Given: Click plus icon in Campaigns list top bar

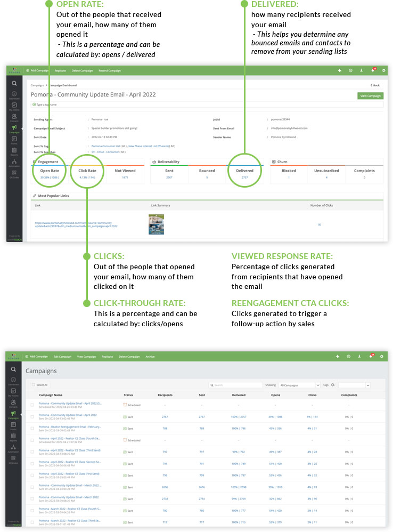Looking at the screenshot, I should 338,357.
